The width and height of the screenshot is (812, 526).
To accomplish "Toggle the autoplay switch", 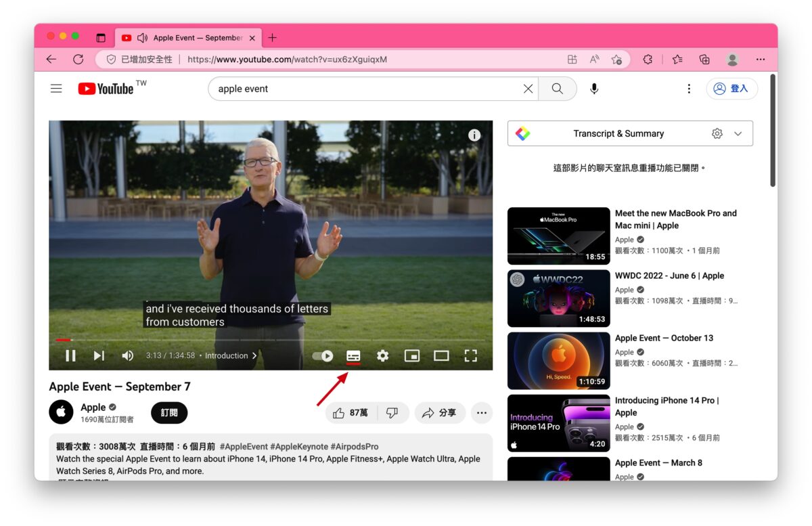I will coord(323,355).
